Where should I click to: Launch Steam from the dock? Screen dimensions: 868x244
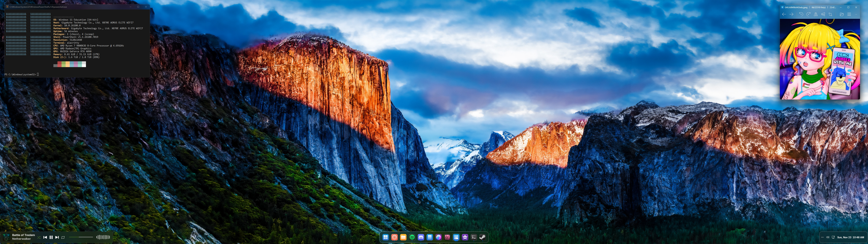point(482,237)
